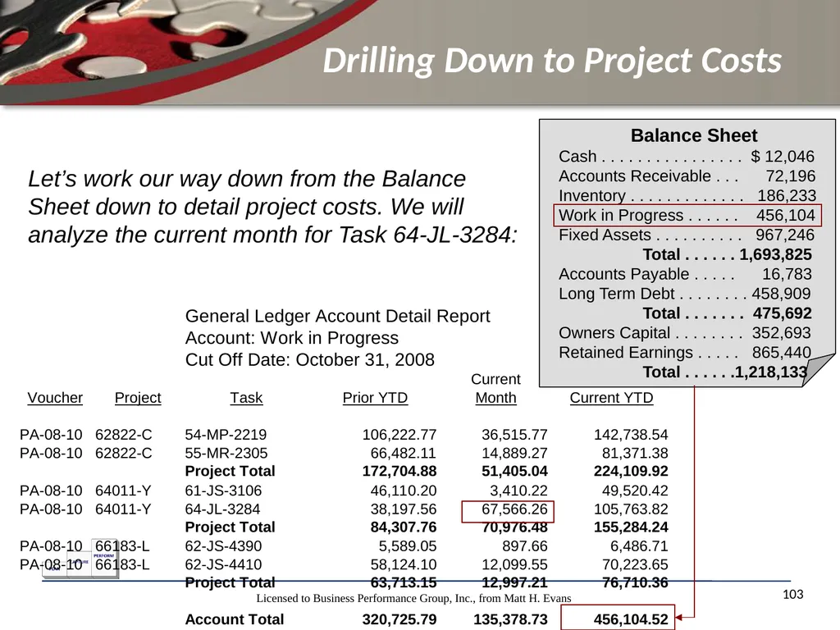Image resolution: width=840 pixels, height=630 pixels.
Task: Click project total "51,405.04"
Action: [514, 472]
